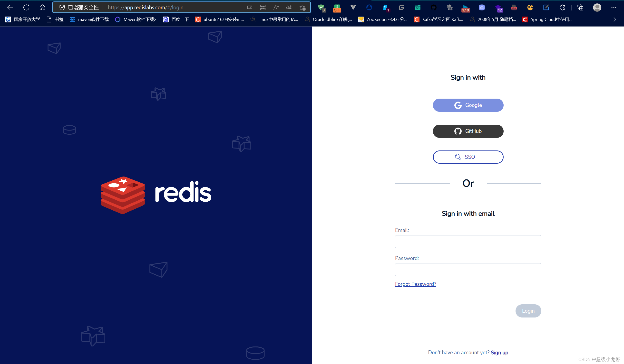Viewport: 624px width, 364px height.
Task: Click inside the Email input field
Action: click(468, 242)
